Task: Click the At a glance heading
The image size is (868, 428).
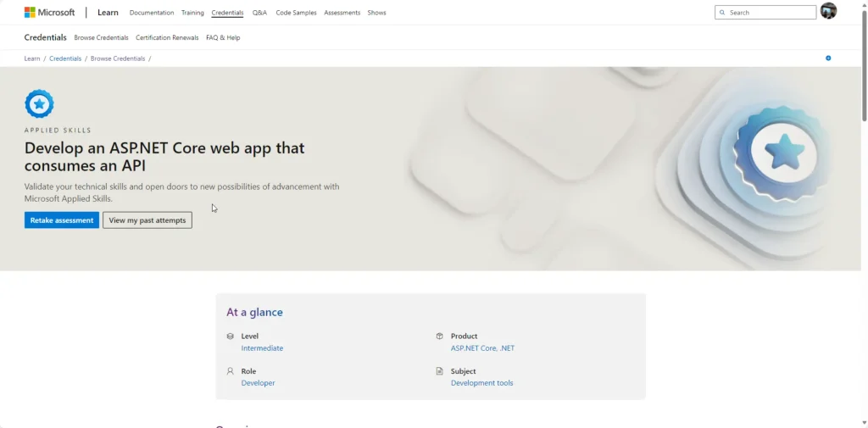Action: (x=254, y=312)
